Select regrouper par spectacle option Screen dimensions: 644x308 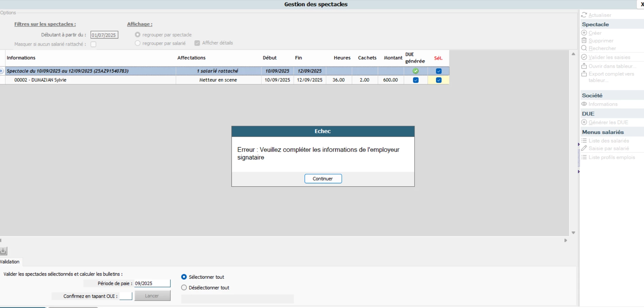pyautogui.click(x=138, y=35)
